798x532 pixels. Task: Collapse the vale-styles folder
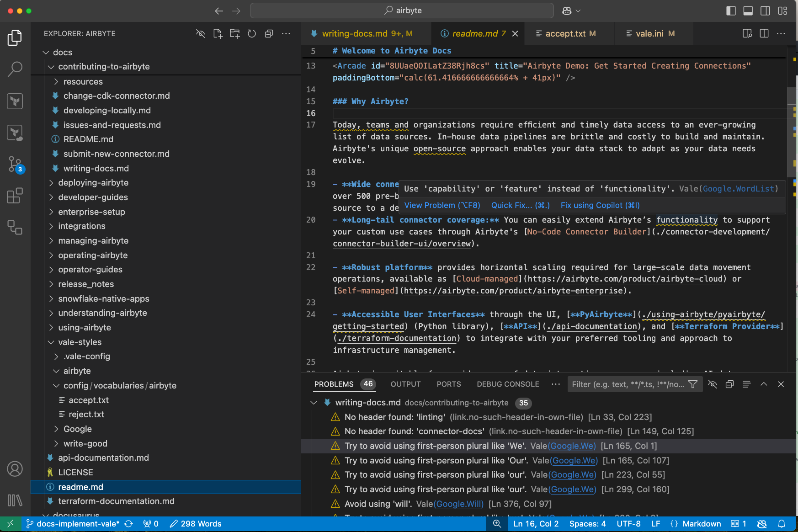[x=80, y=342]
